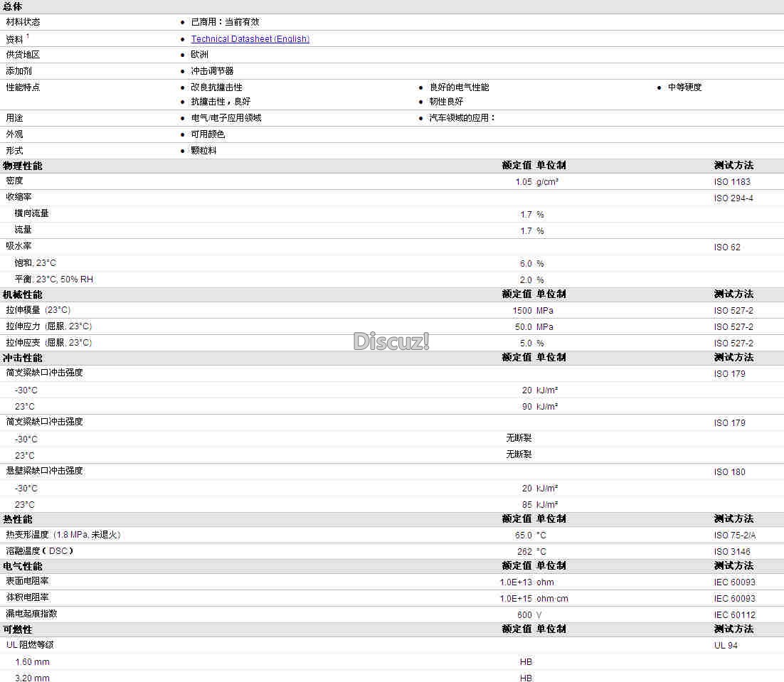Select the 欧洲 region value

[x=199, y=55]
